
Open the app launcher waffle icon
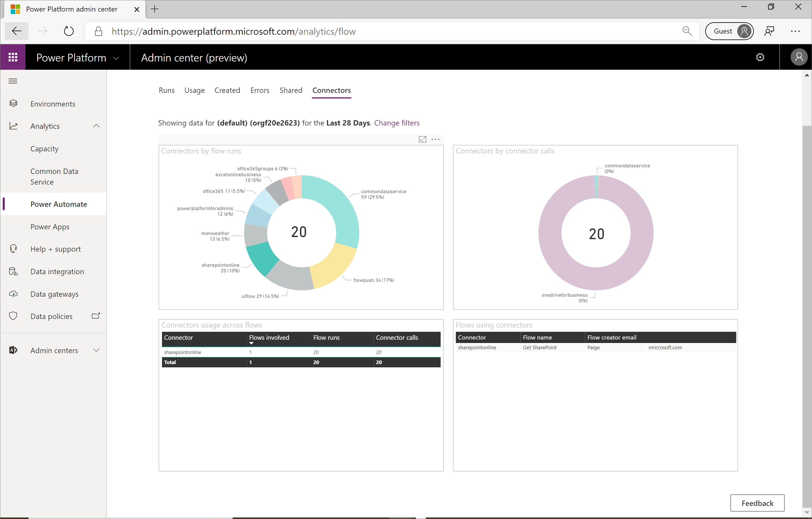[x=13, y=57]
